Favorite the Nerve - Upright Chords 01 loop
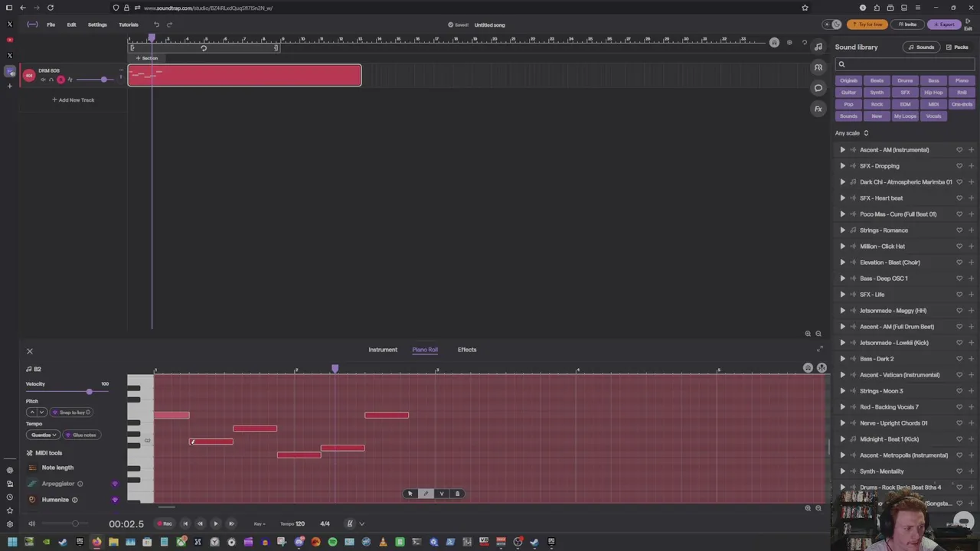 [959, 423]
